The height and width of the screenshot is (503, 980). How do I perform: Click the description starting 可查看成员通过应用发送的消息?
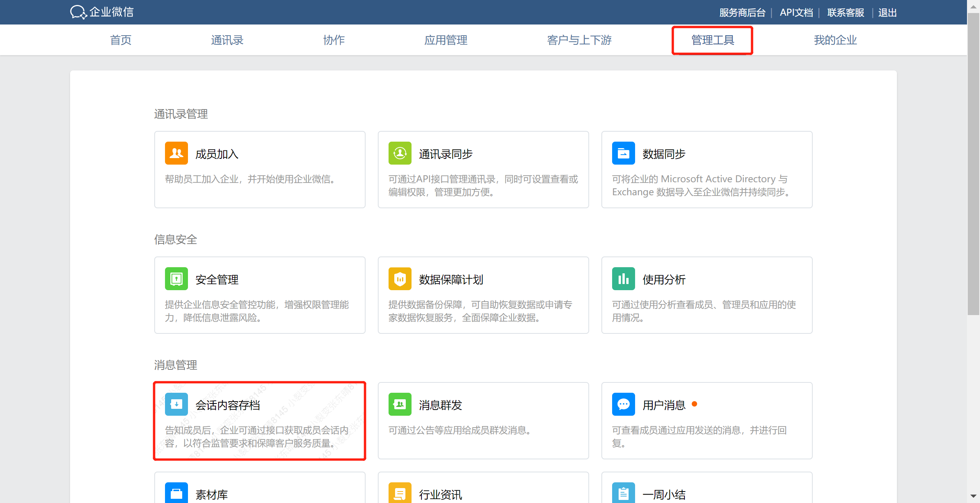tap(699, 437)
